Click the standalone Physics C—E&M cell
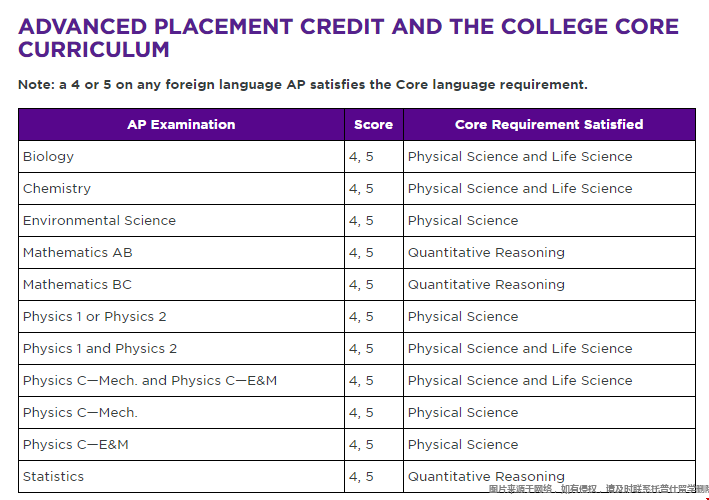The width and height of the screenshot is (709, 500). (x=76, y=445)
